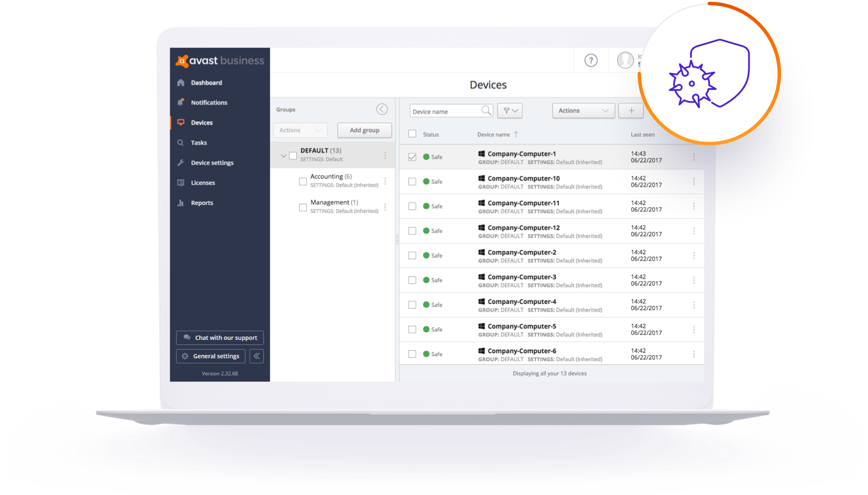The image size is (868, 495).
Task: Open the devices Actions dropdown
Action: click(583, 110)
